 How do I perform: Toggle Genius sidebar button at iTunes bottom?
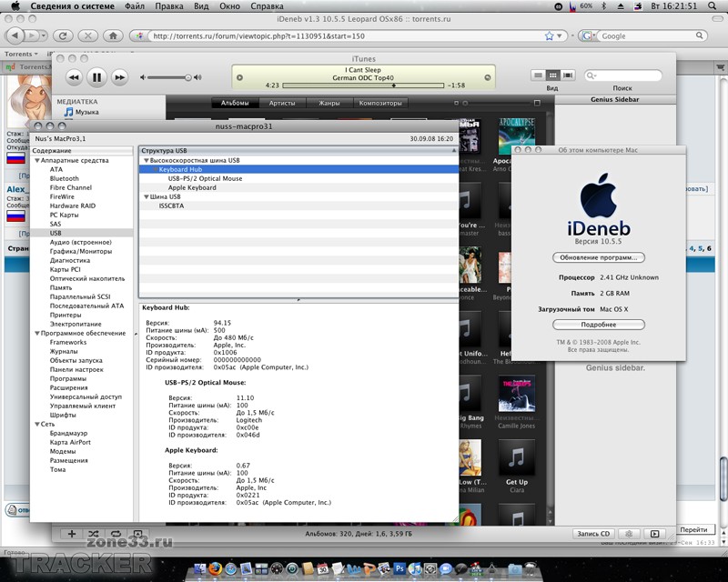point(654,534)
